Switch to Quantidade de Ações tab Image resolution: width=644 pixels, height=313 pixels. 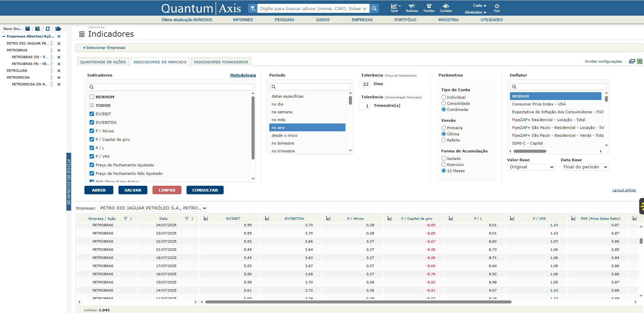point(103,62)
